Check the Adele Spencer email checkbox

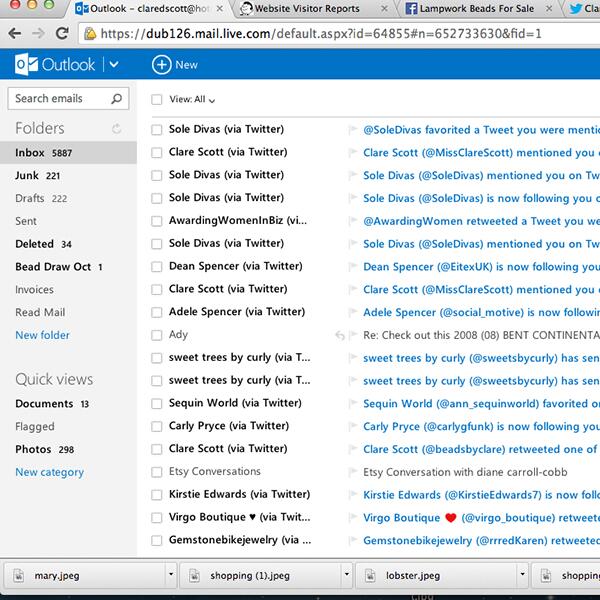point(157,312)
